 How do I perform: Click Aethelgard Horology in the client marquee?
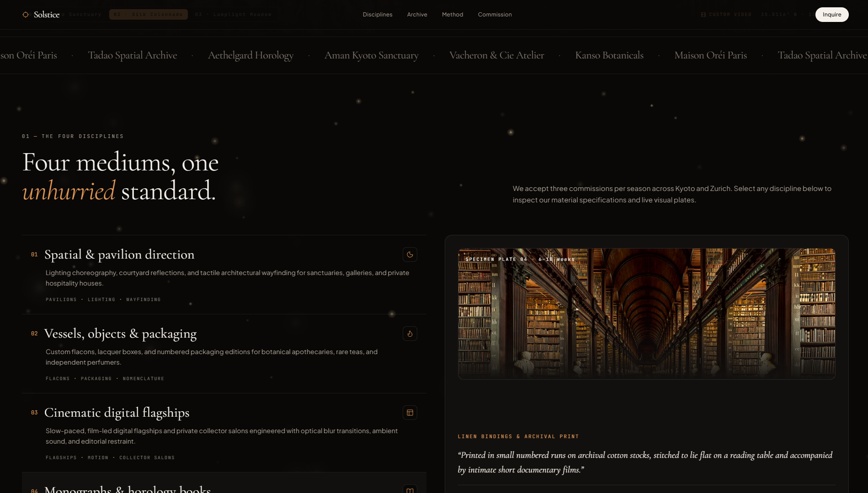coord(250,55)
